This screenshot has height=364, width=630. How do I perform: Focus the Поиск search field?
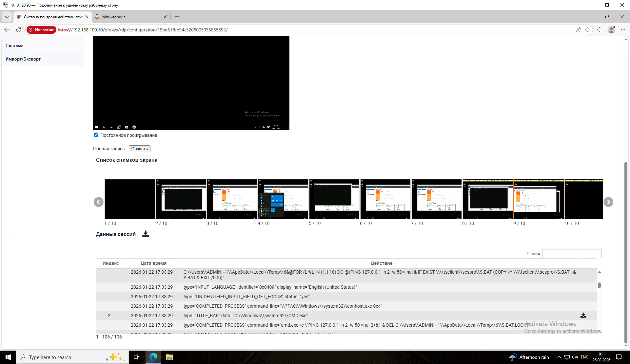coord(572,254)
